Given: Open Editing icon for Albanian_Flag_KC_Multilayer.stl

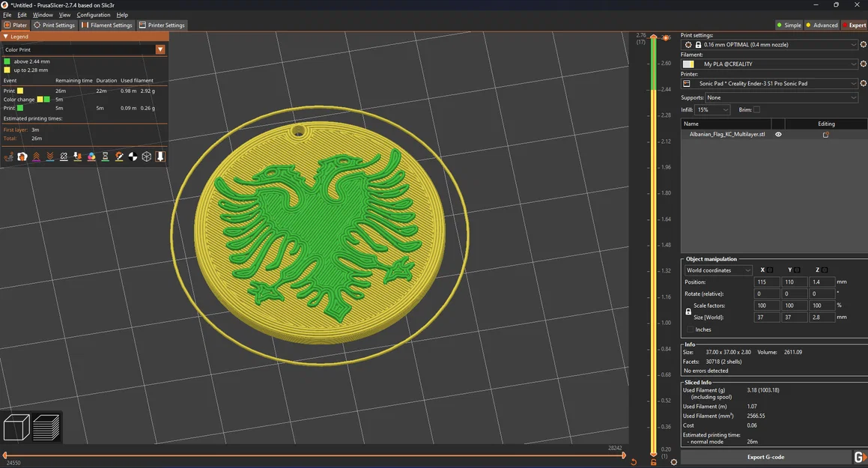Looking at the screenshot, I should [826, 135].
